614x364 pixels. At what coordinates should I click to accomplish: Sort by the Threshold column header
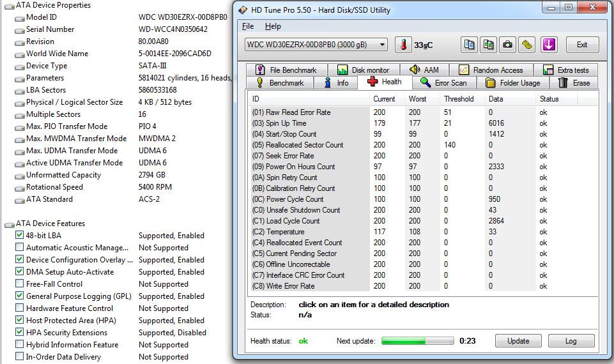click(463, 99)
